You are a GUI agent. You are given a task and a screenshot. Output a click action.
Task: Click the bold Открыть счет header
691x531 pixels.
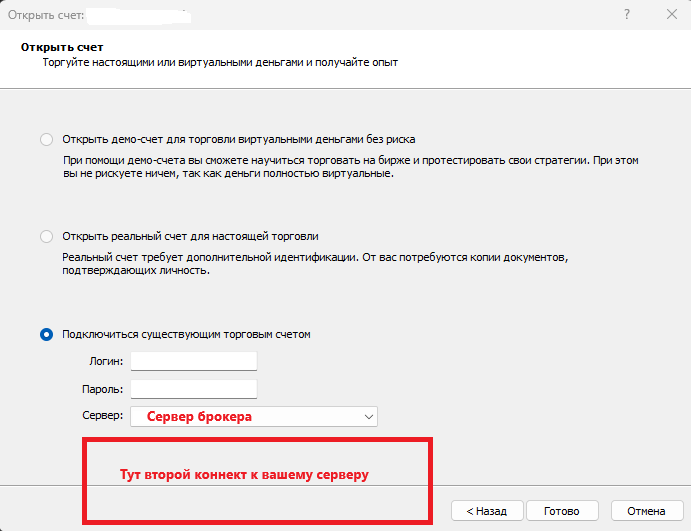[x=62, y=47]
